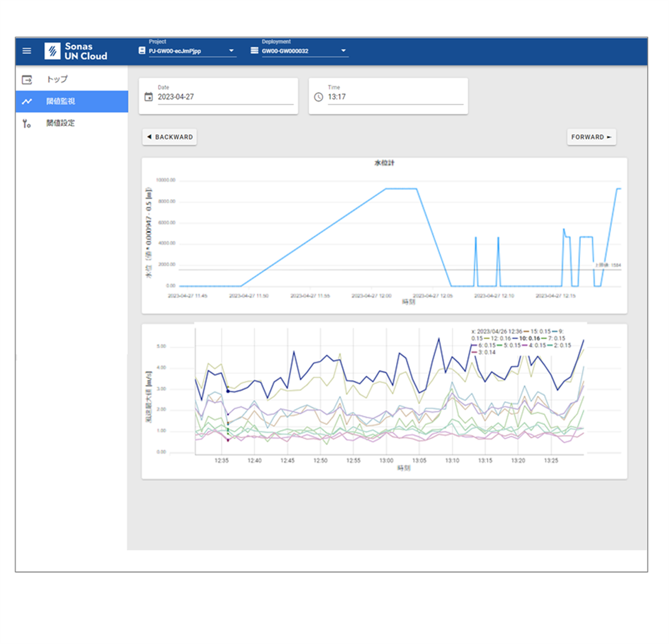This screenshot has width=669, height=644.
Task: Click the Project icon in the header
Action: click(142, 51)
